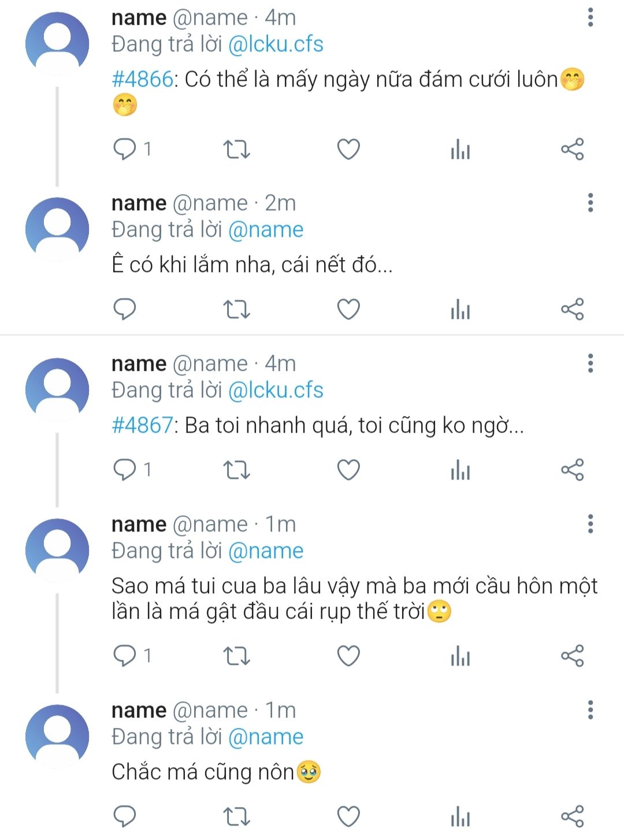The image size is (624, 840).
Task: Open more options for #4866 tweet
Action: [590, 18]
